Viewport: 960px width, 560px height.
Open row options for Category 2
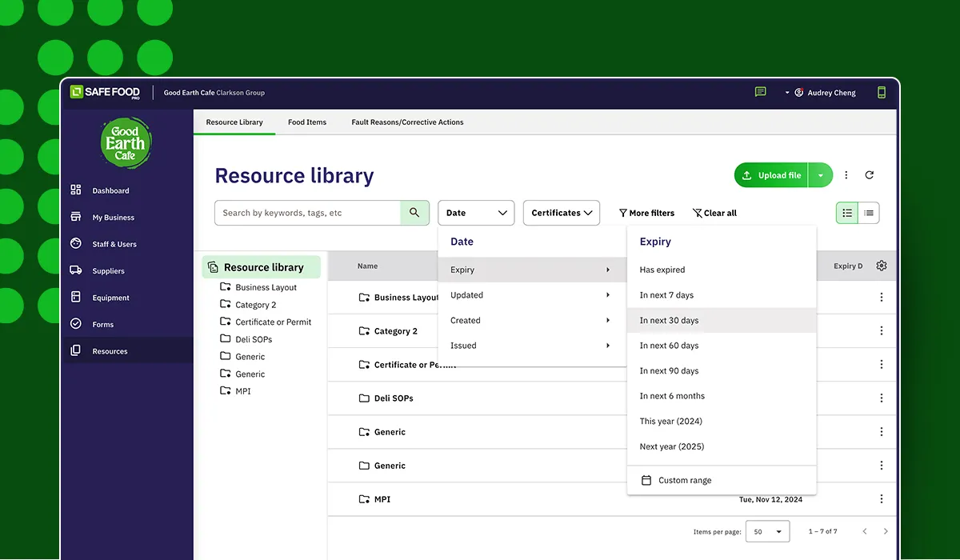tap(882, 330)
